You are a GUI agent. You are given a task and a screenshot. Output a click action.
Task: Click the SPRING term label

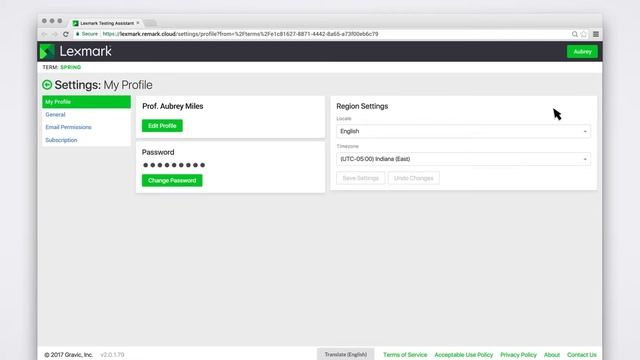coord(71,67)
